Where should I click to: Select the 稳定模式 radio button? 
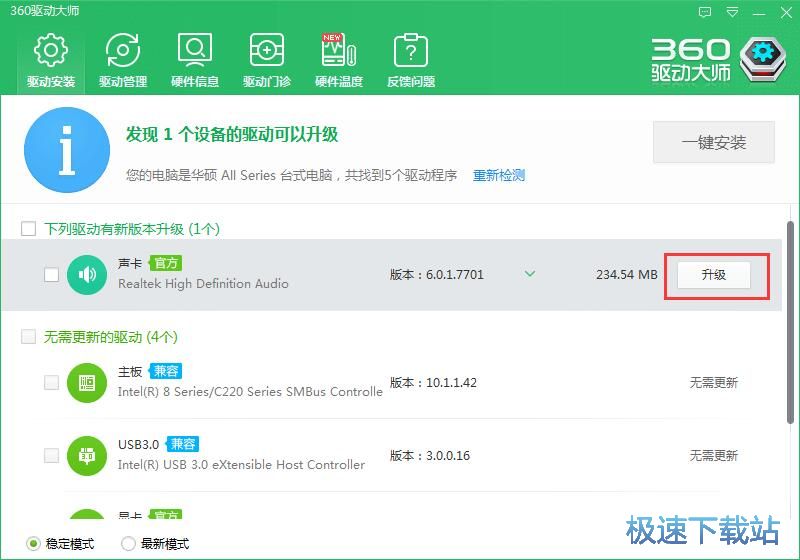click(33, 544)
